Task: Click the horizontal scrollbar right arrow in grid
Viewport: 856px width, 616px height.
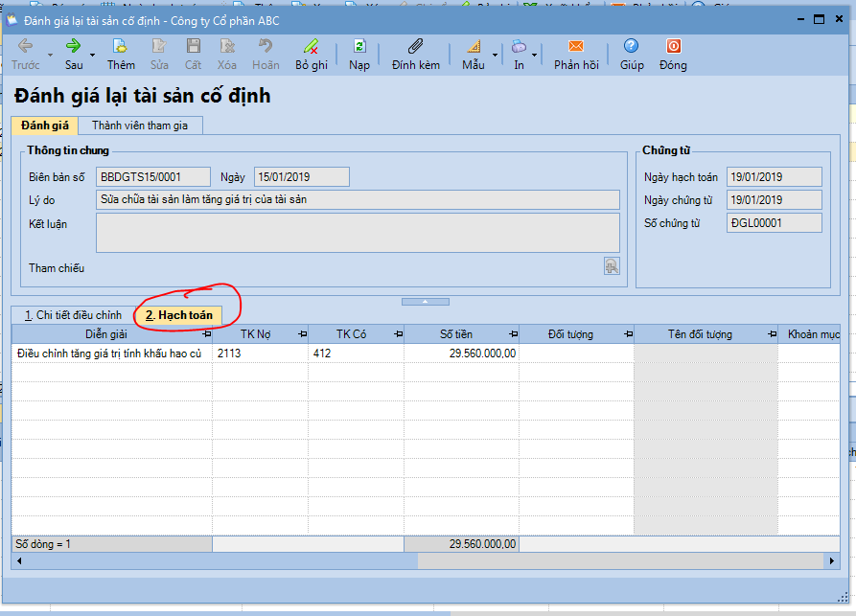Action: pyautogui.click(x=832, y=560)
